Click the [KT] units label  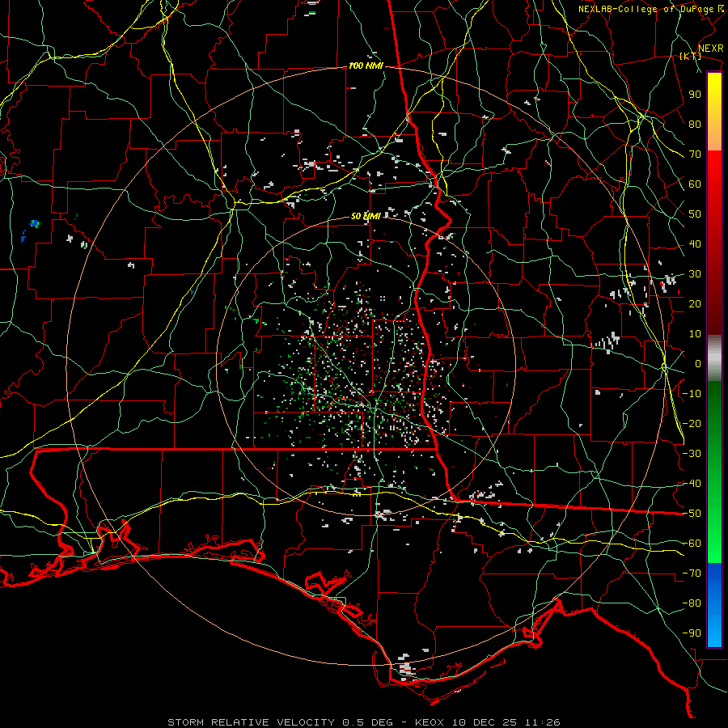690,56
